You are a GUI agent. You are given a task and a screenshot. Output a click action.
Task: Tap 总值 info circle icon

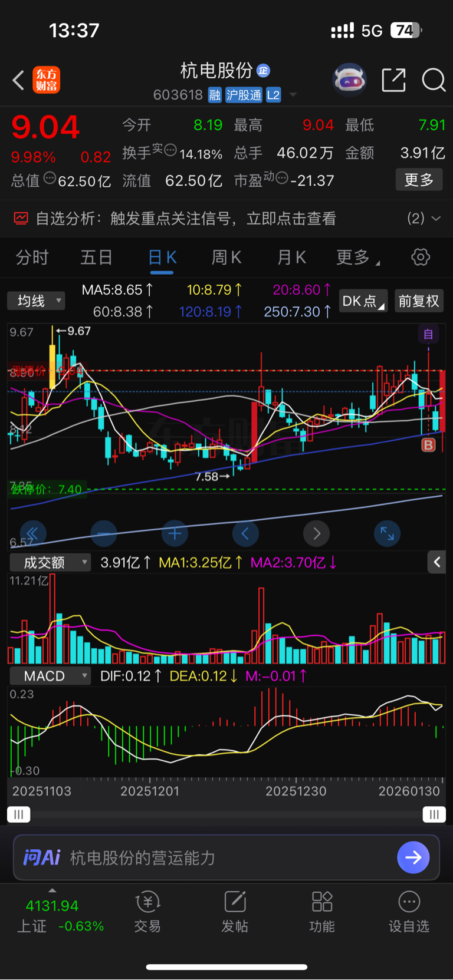click(50, 178)
